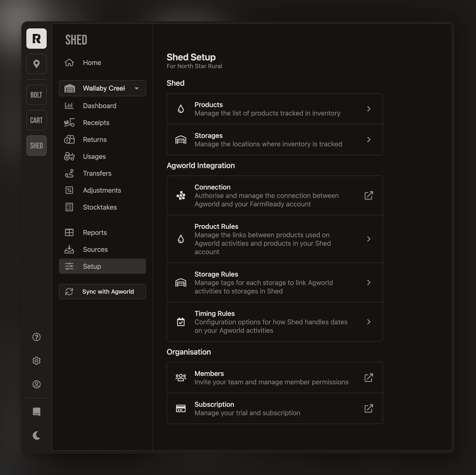
Task: Go to Dashboard in the navigation menu
Action: point(100,106)
